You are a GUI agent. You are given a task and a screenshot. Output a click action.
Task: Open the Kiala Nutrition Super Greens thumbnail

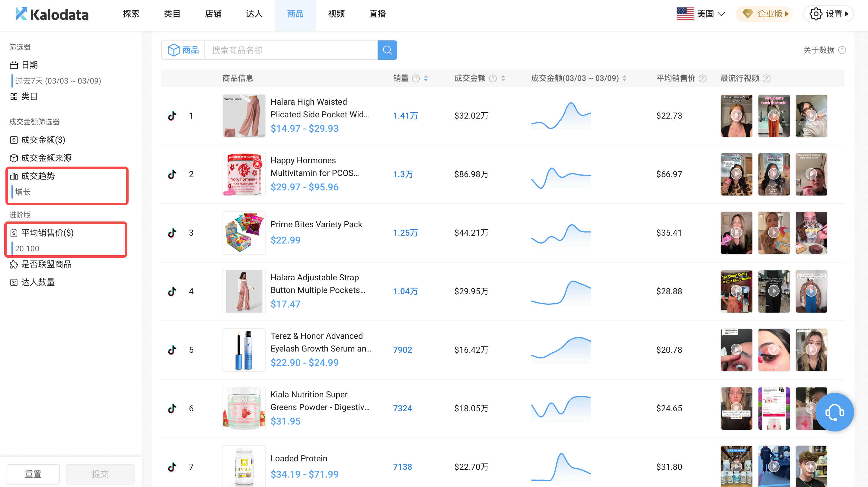click(244, 409)
